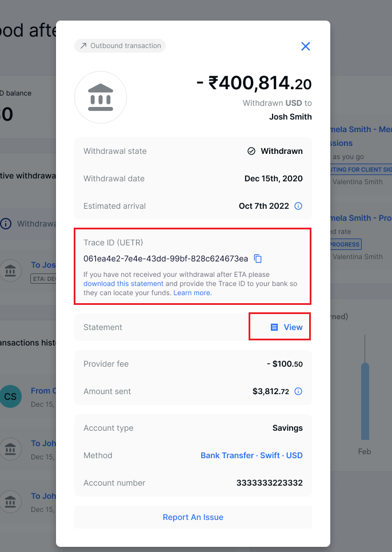Close the outbound transaction dialog
This screenshot has height=552, width=392.
pyautogui.click(x=306, y=46)
